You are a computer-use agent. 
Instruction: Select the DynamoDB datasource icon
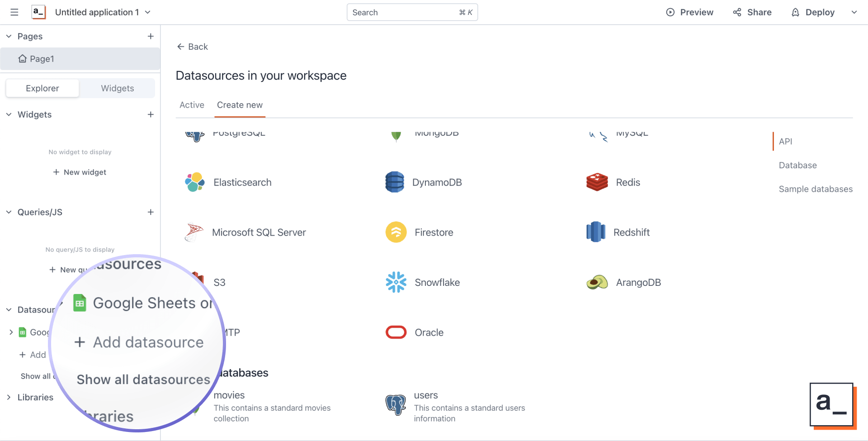click(x=395, y=182)
